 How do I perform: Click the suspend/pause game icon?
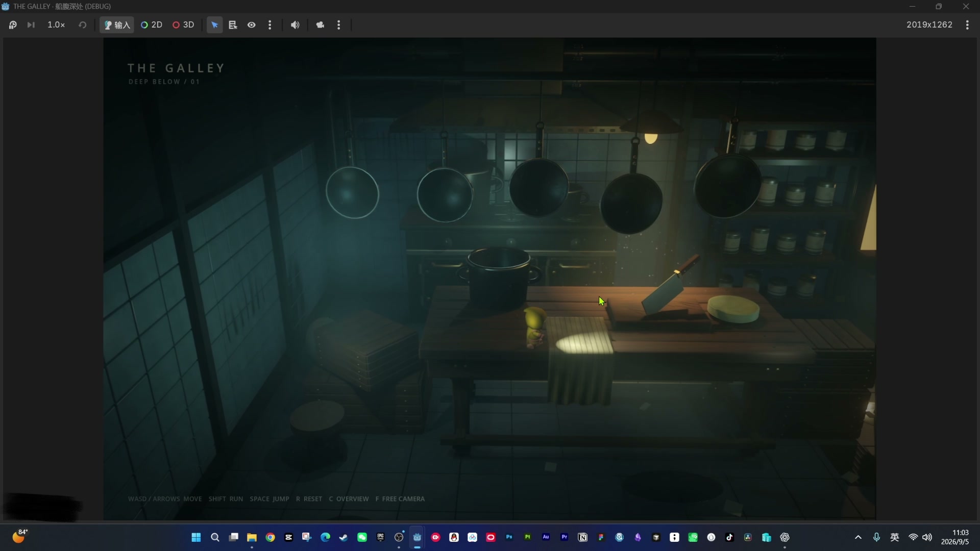(13, 24)
